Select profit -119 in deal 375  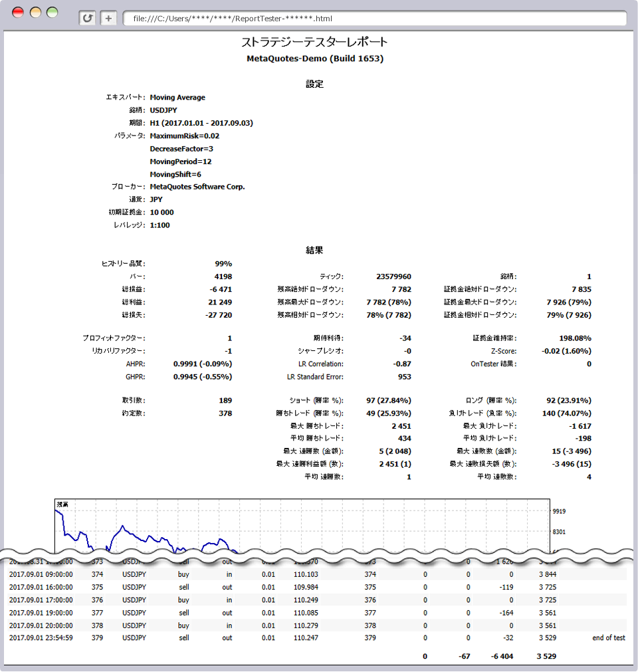pyautogui.click(x=506, y=587)
